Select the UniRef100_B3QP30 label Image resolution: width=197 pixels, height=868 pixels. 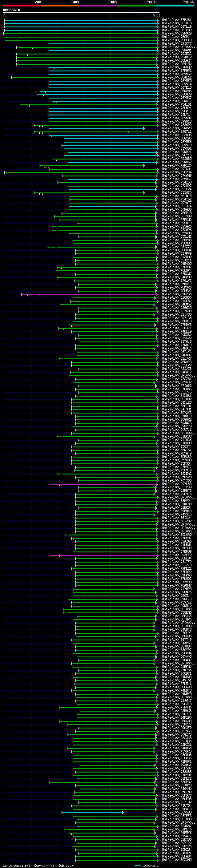point(177,782)
